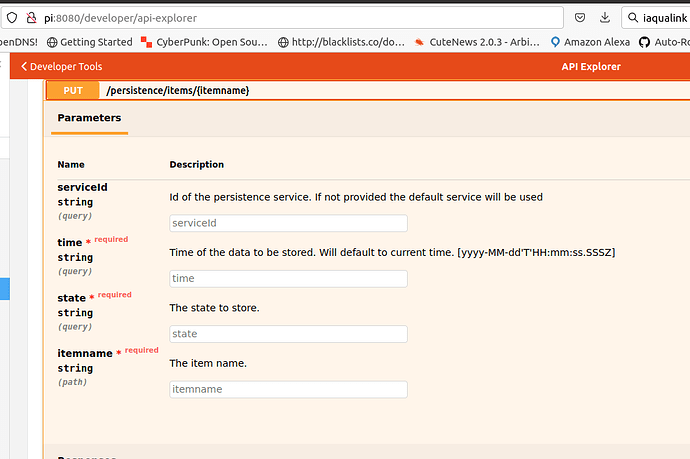The width and height of the screenshot is (690, 459).
Task: Open the blacklists.co bookmark
Action: click(341, 42)
